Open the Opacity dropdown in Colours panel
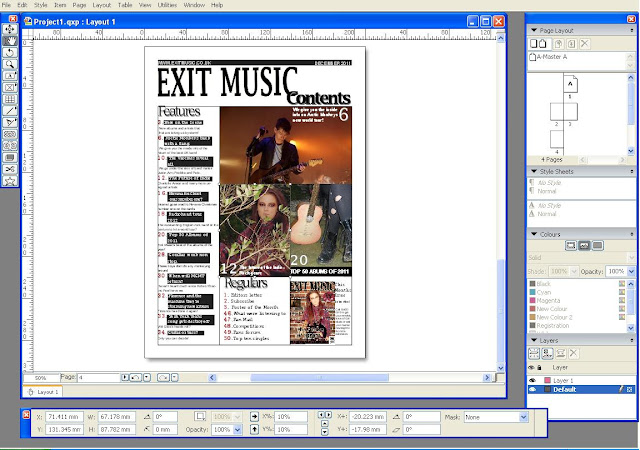The width and height of the screenshot is (640, 450). [631, 271]
